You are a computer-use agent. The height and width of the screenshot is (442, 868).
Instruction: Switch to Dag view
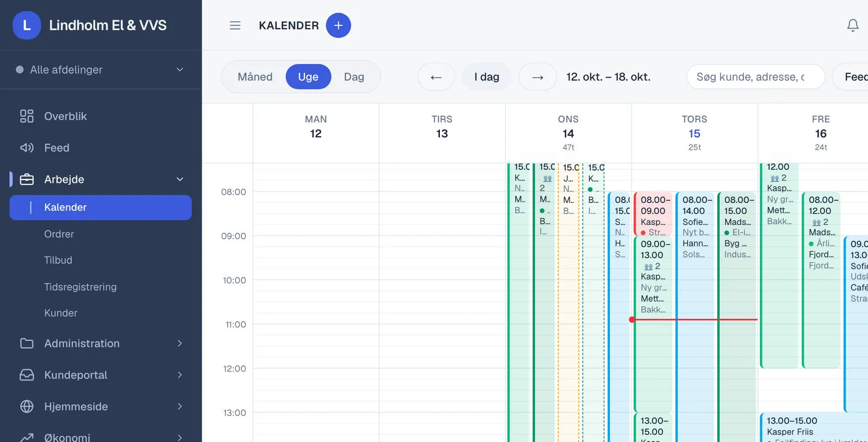(x=354, y=77)
